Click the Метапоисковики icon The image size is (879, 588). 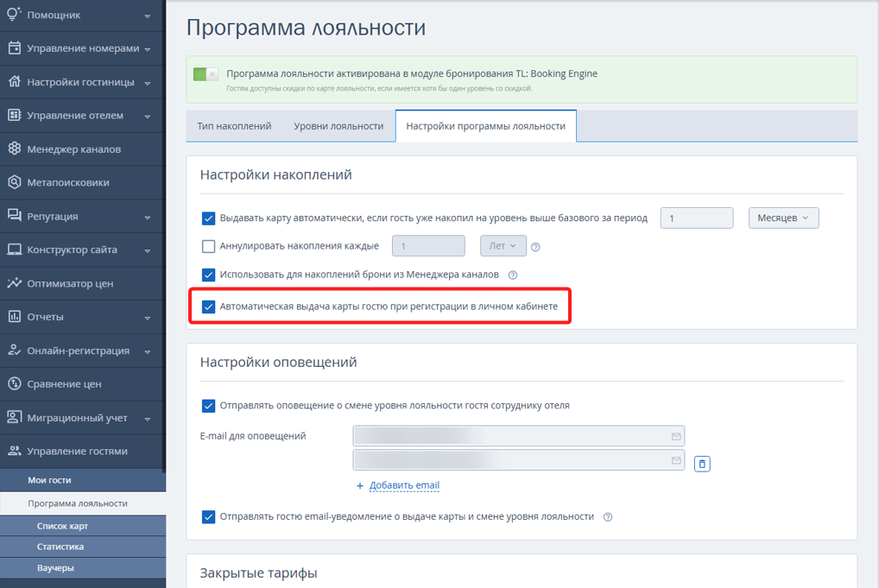point(14,182)
